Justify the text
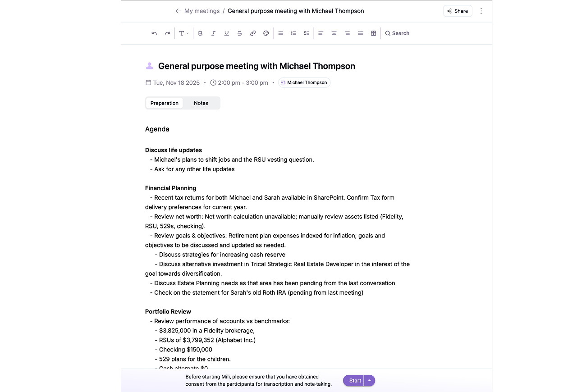Screen dimensions: 586x392 click(x=360, y=33)
